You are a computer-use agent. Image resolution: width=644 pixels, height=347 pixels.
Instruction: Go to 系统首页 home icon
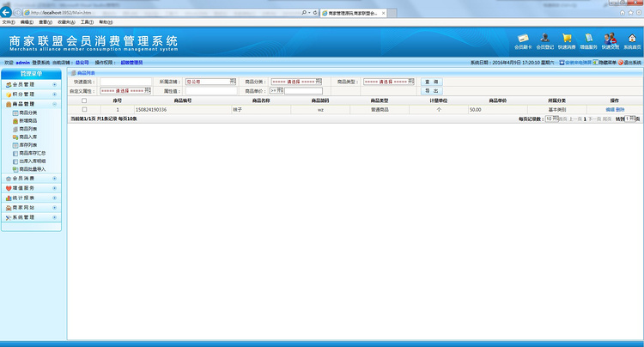tap(632, 42)
